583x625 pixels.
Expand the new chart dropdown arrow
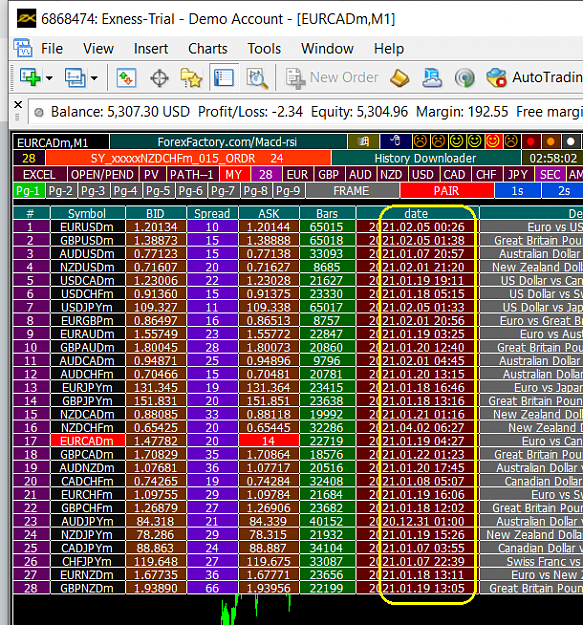click(x=49, y=78)
